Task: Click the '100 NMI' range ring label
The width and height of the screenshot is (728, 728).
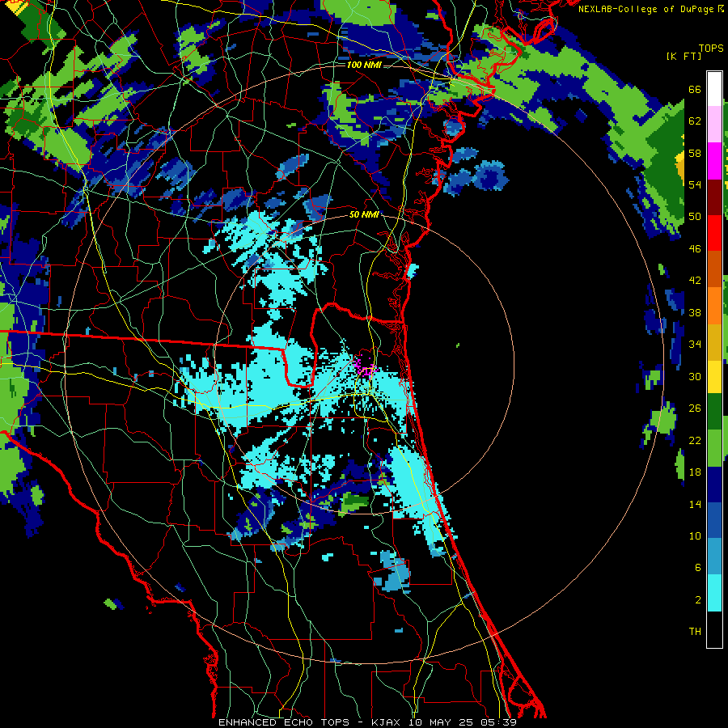Action: tap(364, 65)
